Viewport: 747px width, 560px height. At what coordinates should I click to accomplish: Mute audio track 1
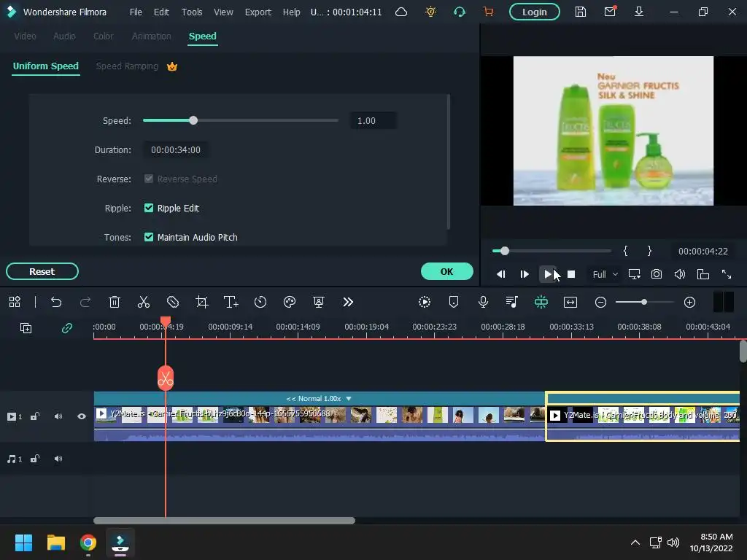(58, 459)
